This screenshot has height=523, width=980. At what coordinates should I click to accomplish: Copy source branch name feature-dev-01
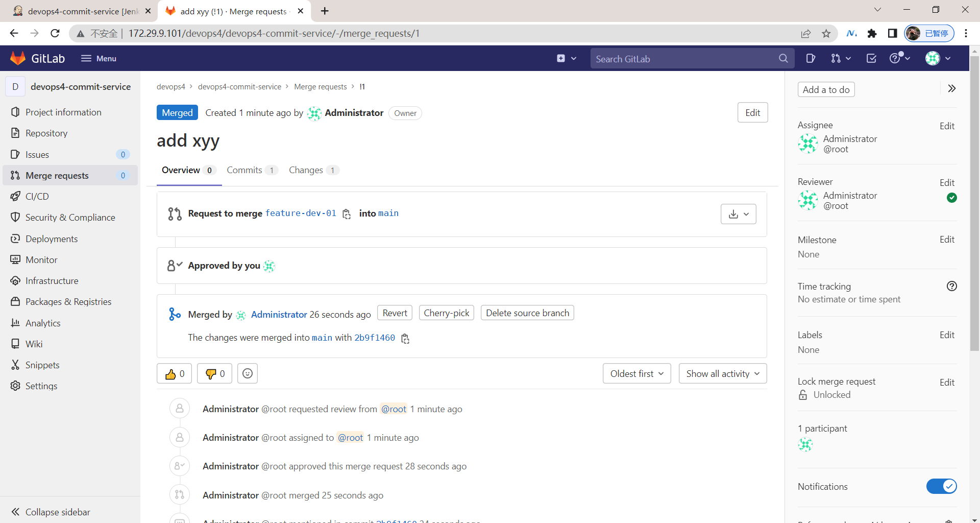[x=347, y=214]
